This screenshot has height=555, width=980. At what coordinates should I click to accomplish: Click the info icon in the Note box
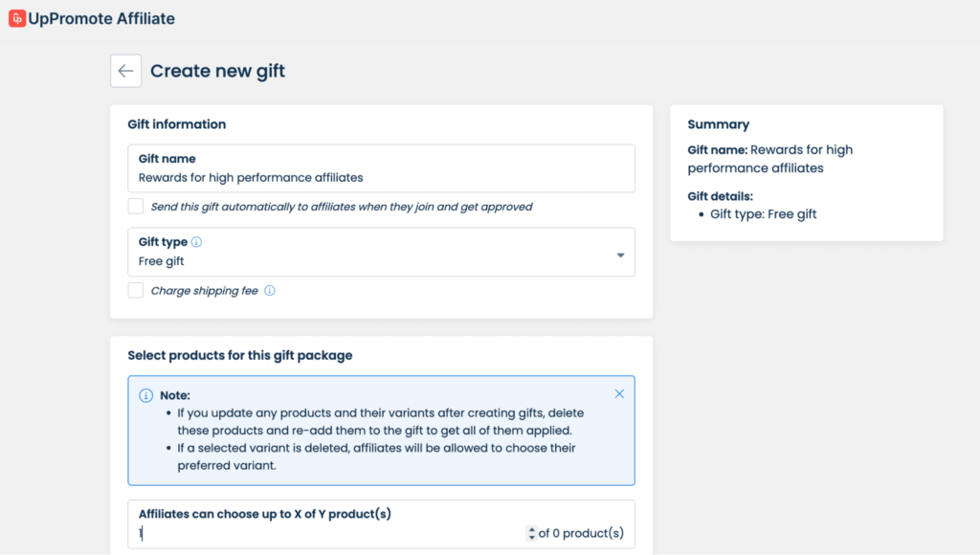(145, 395)
